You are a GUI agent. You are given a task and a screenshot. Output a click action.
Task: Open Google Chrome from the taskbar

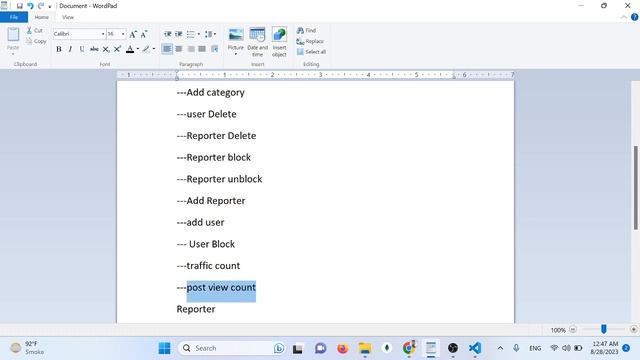(x=409, y=348)
